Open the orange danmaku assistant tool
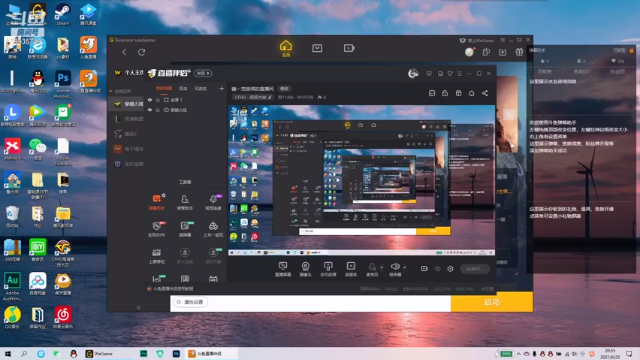This screenshot has width=640, height=360. pos(157,202)
